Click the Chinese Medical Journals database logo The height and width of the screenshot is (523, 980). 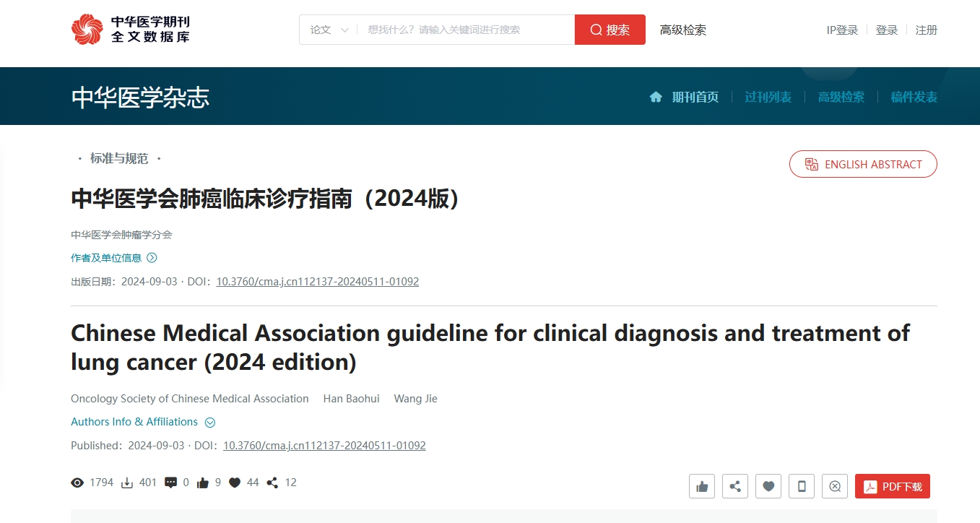[x=131, y=30]
